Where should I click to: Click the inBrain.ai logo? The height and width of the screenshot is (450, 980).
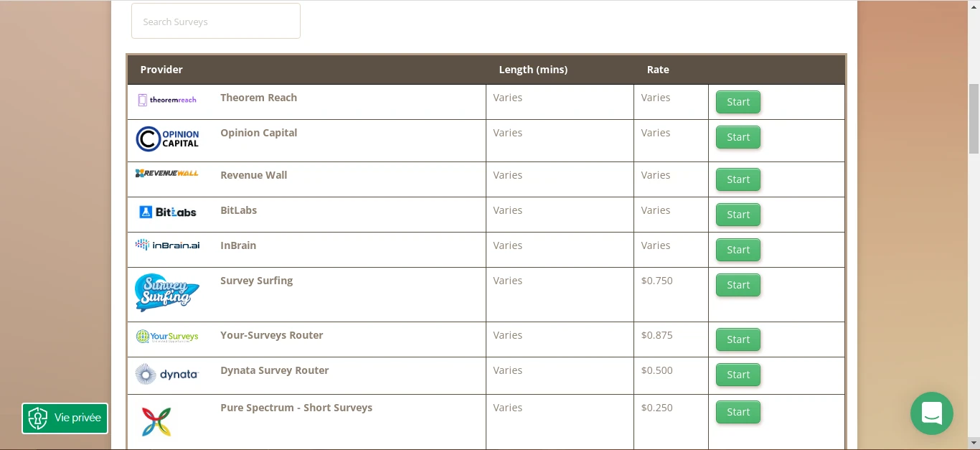click(x=167, y=245)
